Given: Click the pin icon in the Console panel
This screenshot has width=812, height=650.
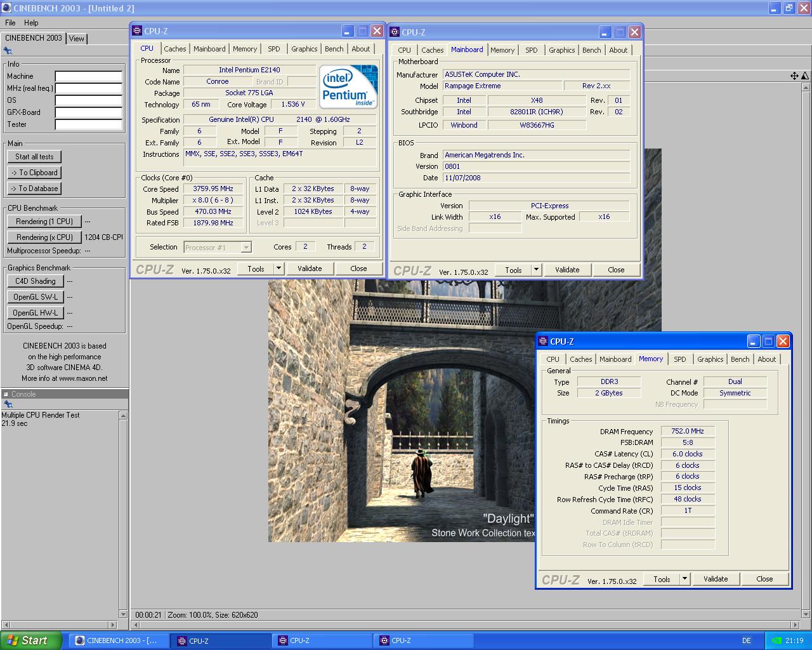Looking at the screenshot, I should point(8,404).
